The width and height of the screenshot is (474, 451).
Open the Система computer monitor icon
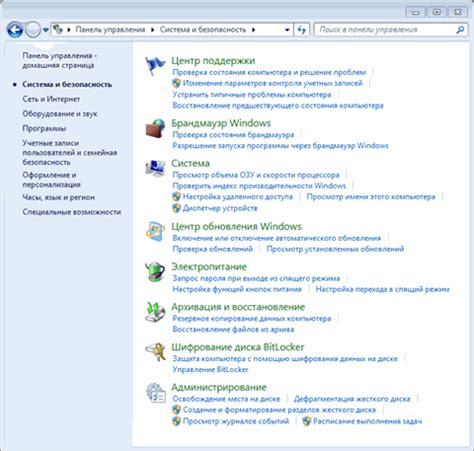155,168
